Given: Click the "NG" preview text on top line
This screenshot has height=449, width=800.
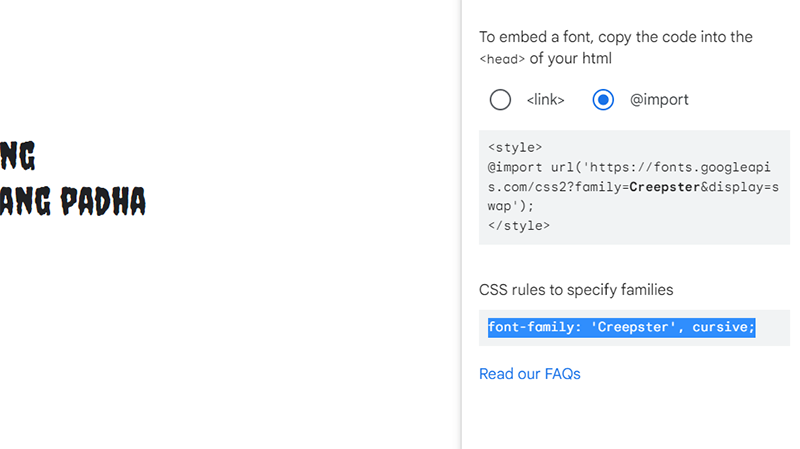Looking at the screenshot, I should coord(18,157).
